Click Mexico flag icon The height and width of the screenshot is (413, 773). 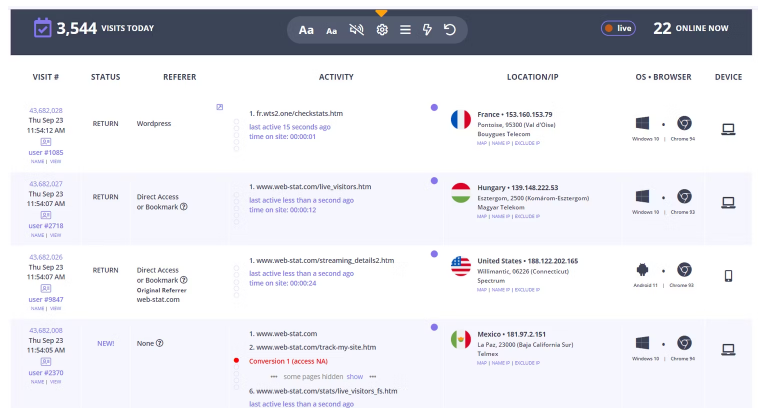click(x=461, y=340)
